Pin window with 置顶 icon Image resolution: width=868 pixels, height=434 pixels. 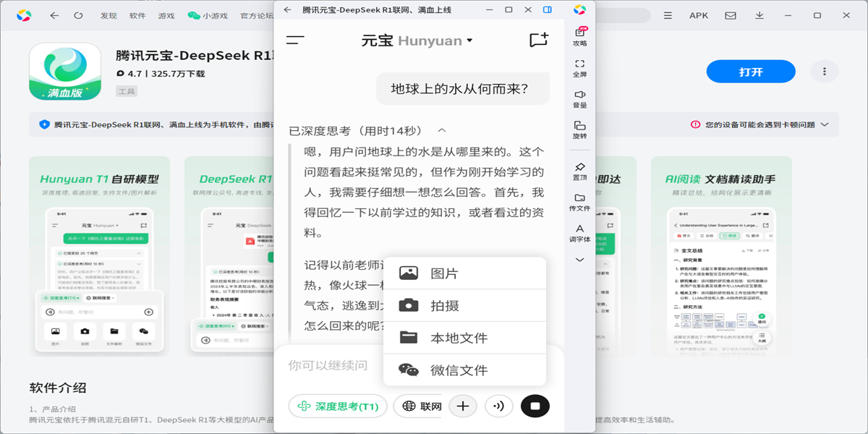pos(580,171)
